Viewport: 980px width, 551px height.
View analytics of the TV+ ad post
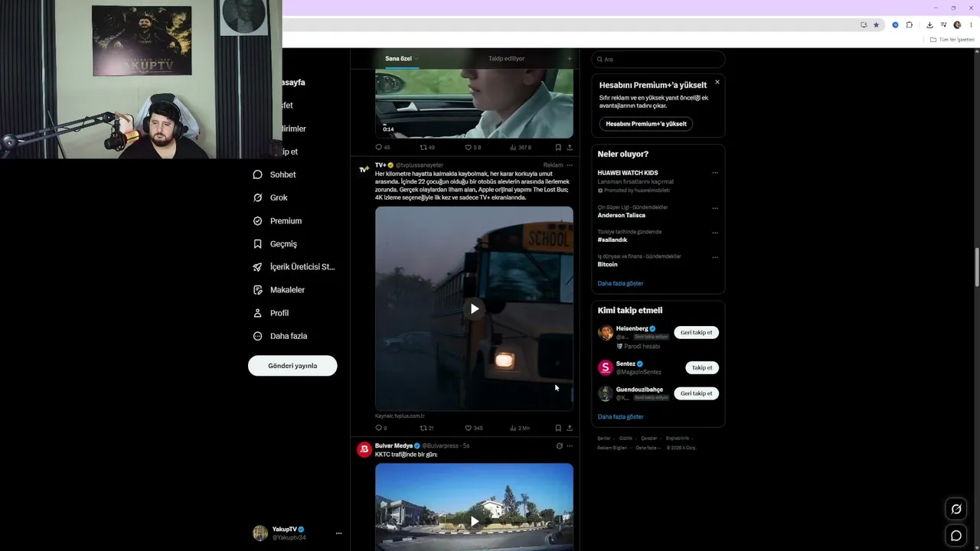[x=514, y=428]
